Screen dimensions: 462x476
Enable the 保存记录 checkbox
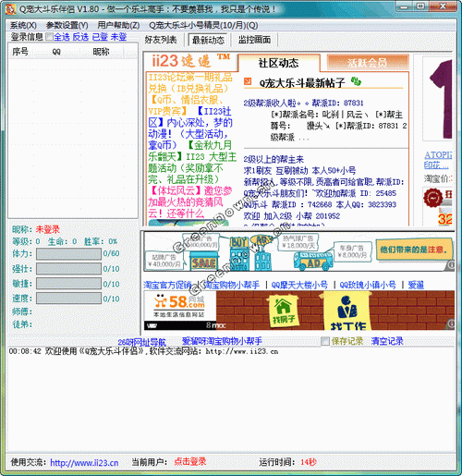325,341
